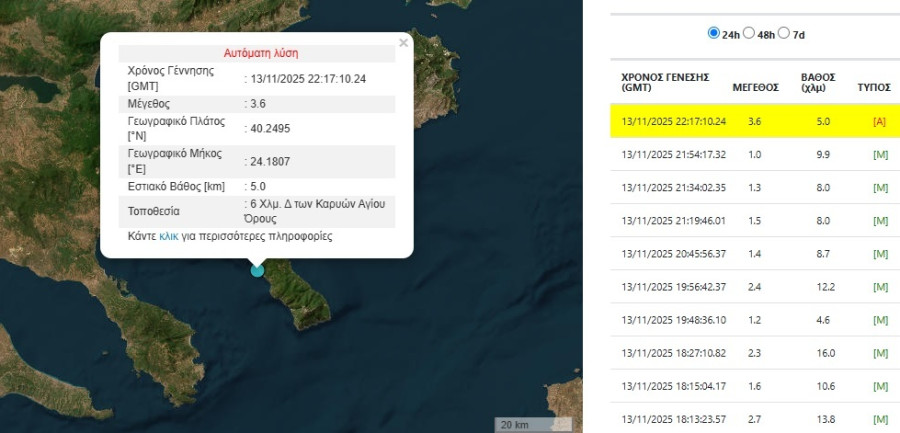
Task: Select the 21:54:17.32 magnitude 1.0 event
Action: (674, 154)
